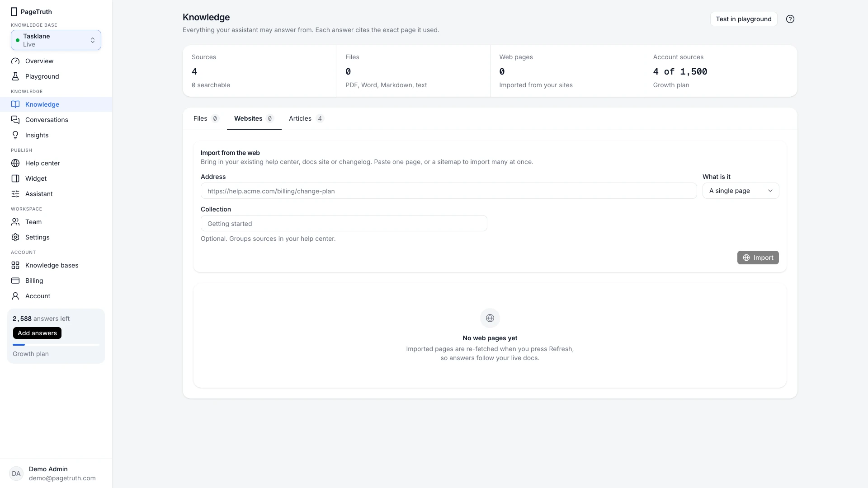The image size is (868, 488).
Task: Click the Growth plan label under progress bar
Action: pos(31,354)
